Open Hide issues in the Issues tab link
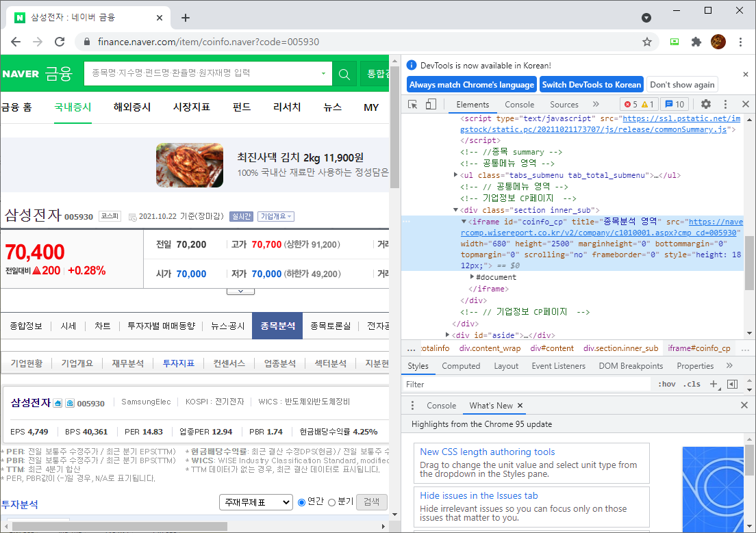 (479, 495)
